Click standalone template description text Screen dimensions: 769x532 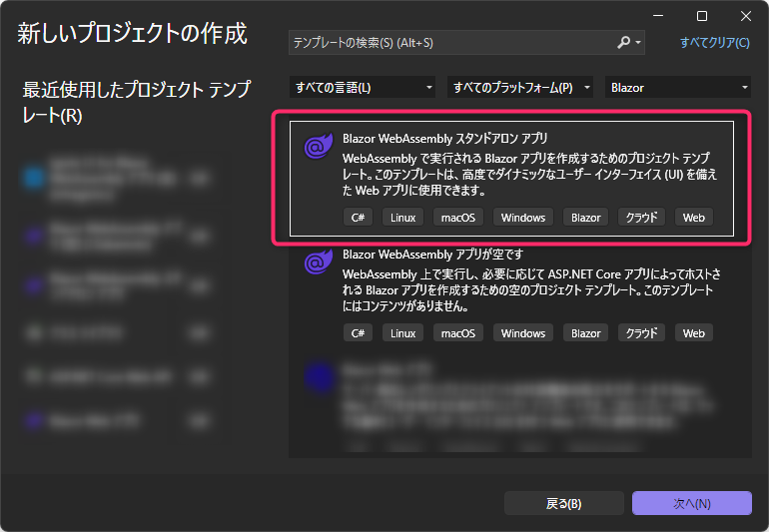point(529,174)
